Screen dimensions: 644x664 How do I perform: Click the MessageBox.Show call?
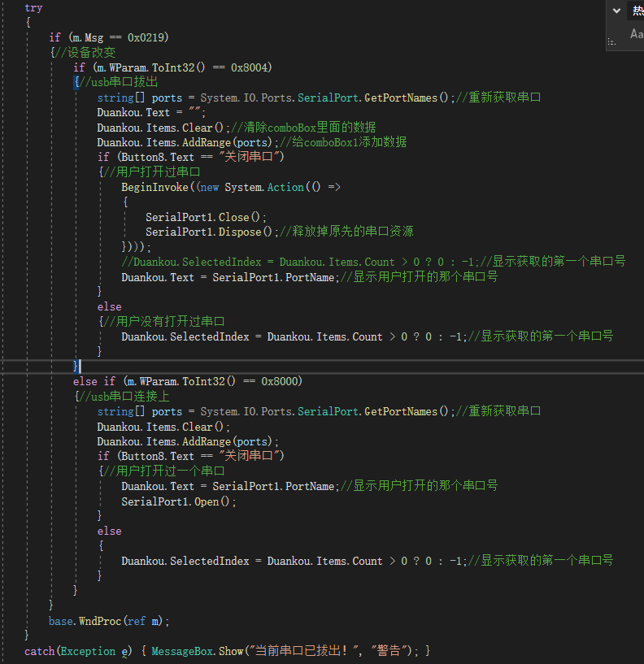[198, 651]
